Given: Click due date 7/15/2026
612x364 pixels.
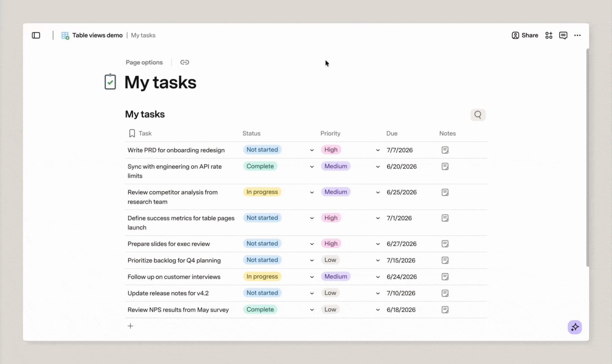Looking at the screenshot, I should 401,261.
